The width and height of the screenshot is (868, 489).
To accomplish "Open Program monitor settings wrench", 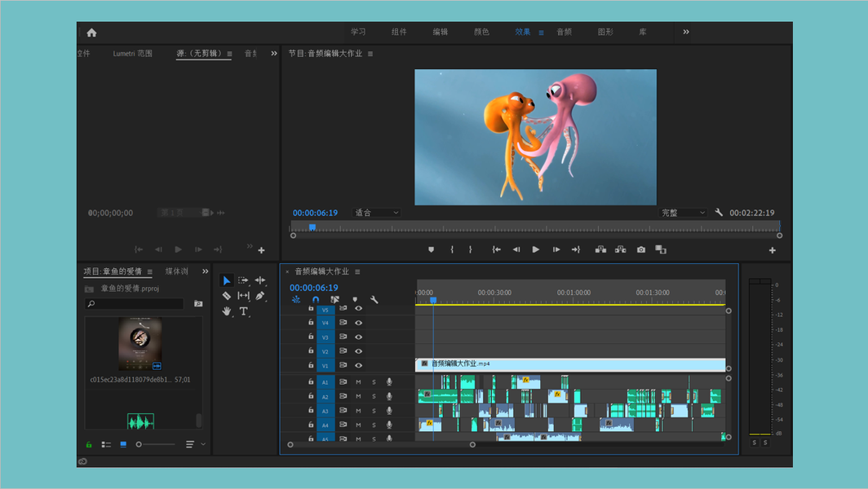I will [719, 213].
